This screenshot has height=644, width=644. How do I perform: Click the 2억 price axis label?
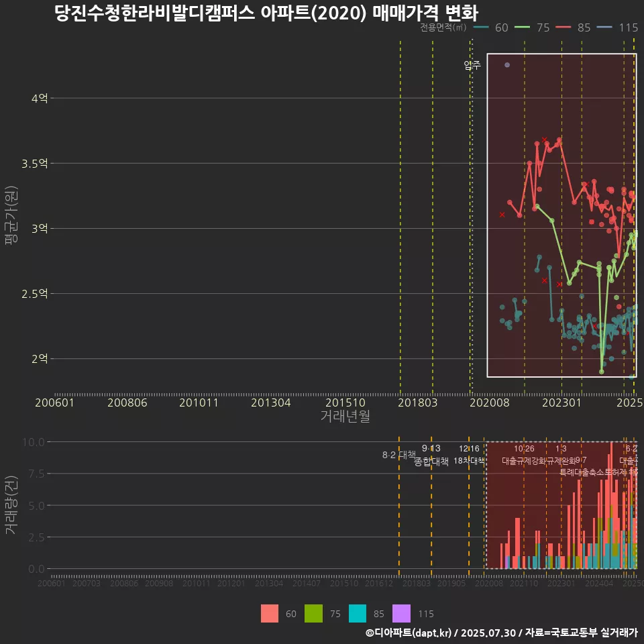[x=40, y=358]
